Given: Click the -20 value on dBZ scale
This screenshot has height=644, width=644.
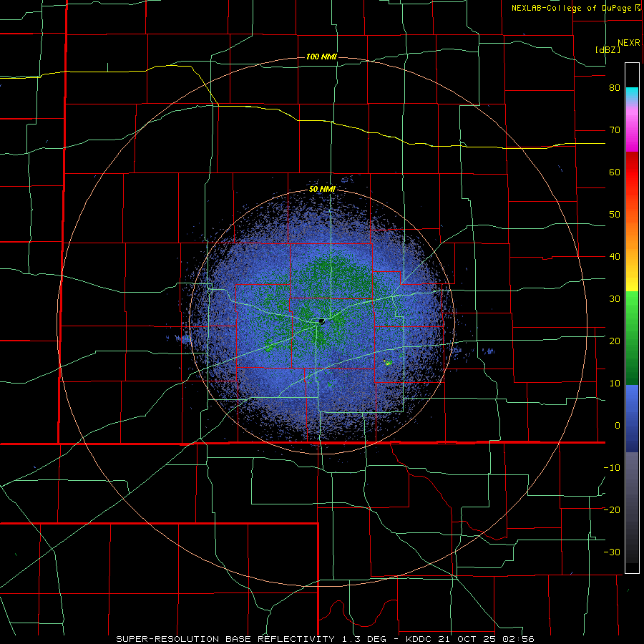Looking at the screenshot, I should pos(612,509).
